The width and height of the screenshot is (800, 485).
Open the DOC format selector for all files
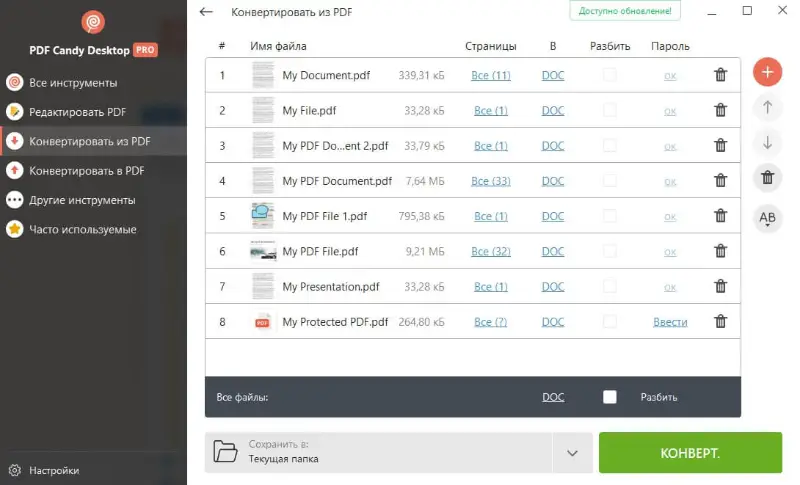pyautogui.click(x=553, y=397)
